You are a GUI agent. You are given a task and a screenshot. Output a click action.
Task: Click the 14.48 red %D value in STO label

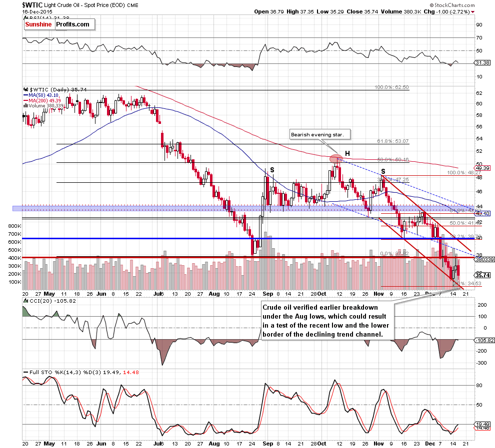click(131, 373)
